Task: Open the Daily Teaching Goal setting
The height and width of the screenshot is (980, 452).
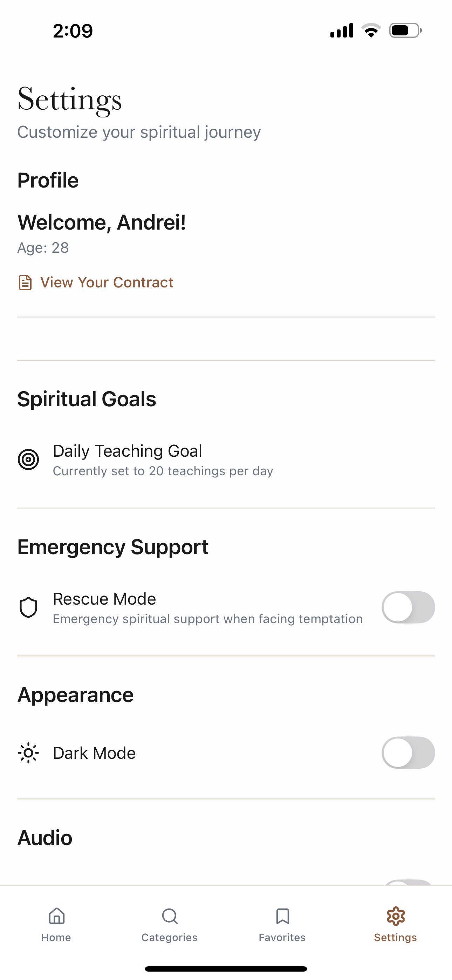Action: coord(226,460)
